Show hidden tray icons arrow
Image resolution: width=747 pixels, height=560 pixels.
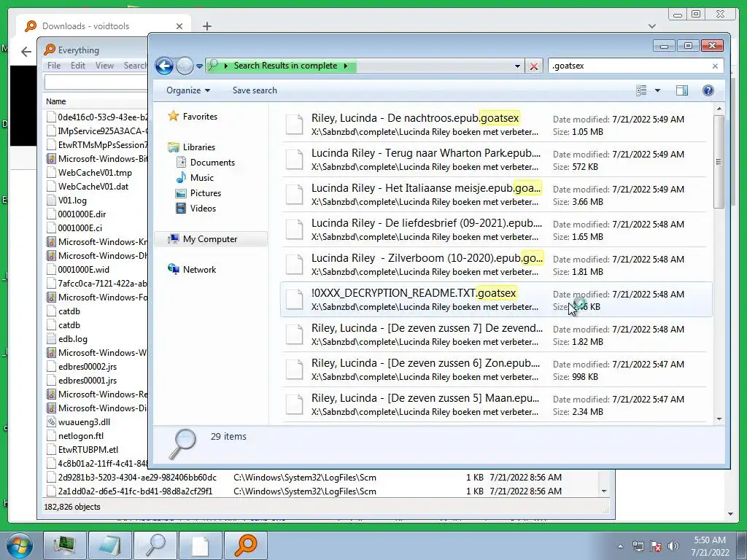[620, 546]
